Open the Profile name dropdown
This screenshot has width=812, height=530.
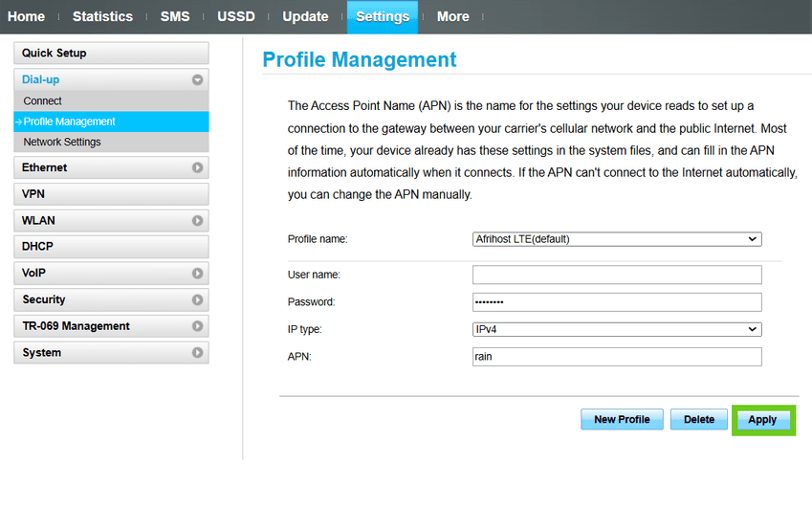click(x=617, y=239)
